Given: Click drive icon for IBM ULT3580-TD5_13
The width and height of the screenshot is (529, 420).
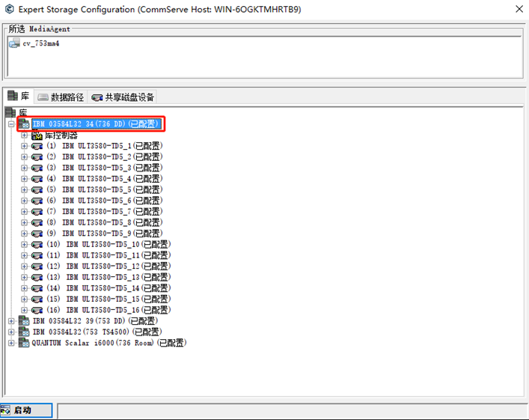Looking at the screenshot, I should tap(37, 277).
